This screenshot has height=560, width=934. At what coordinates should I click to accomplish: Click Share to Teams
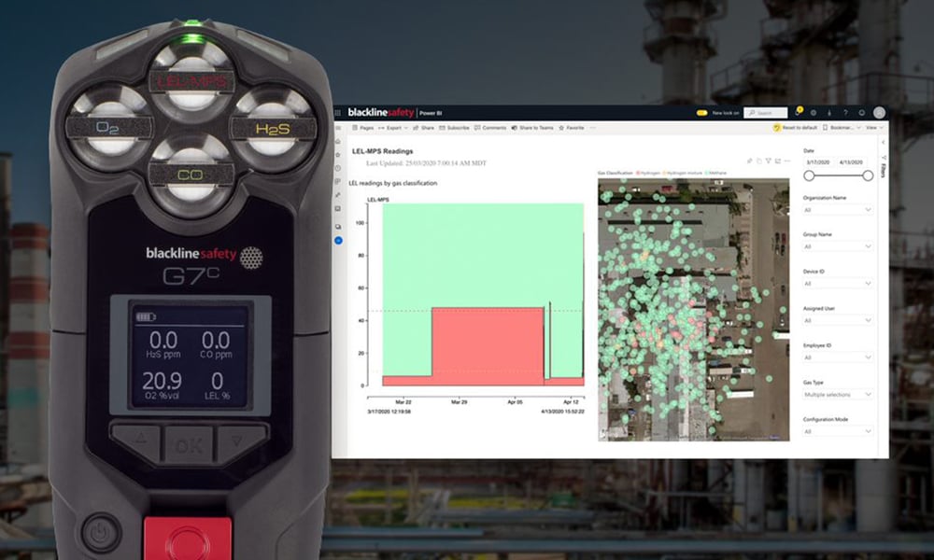tap(532, 128)
